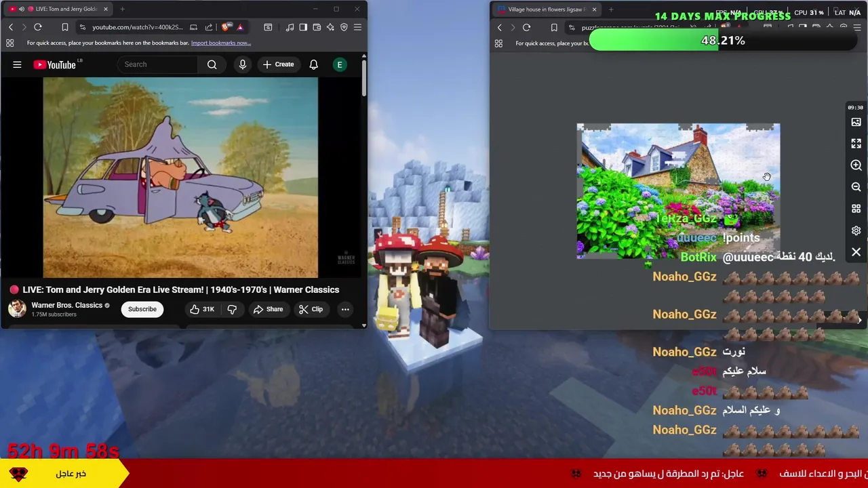868x488 pixels.
Task: Start voice search with microphone icon
Action: [x=242, y=64]
